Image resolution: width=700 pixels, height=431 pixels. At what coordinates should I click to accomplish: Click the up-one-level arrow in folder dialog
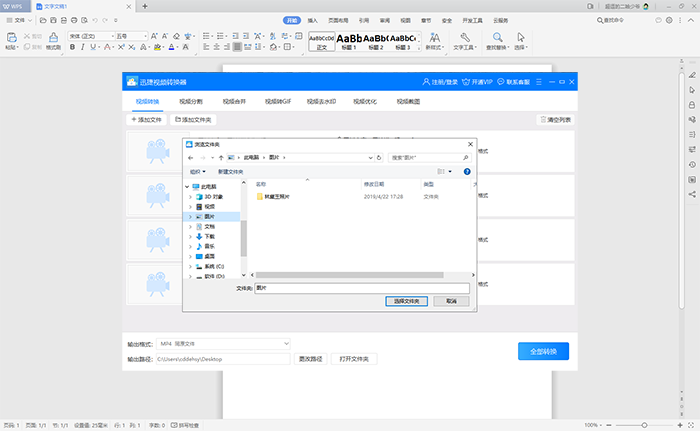221,158
